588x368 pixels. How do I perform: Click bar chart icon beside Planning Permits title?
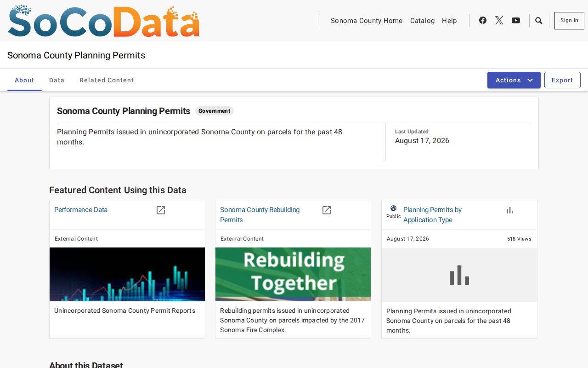[510, 210]
